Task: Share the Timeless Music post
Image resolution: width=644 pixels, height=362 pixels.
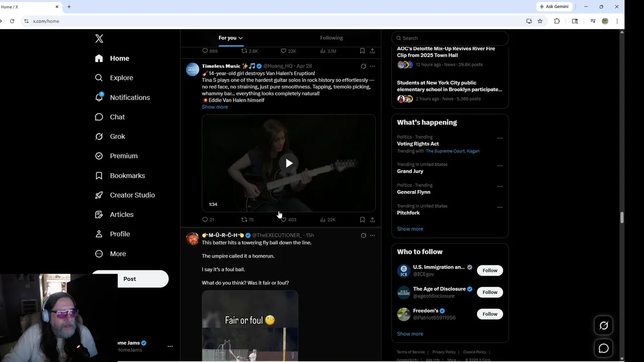Action: click(x=372, y=220)
